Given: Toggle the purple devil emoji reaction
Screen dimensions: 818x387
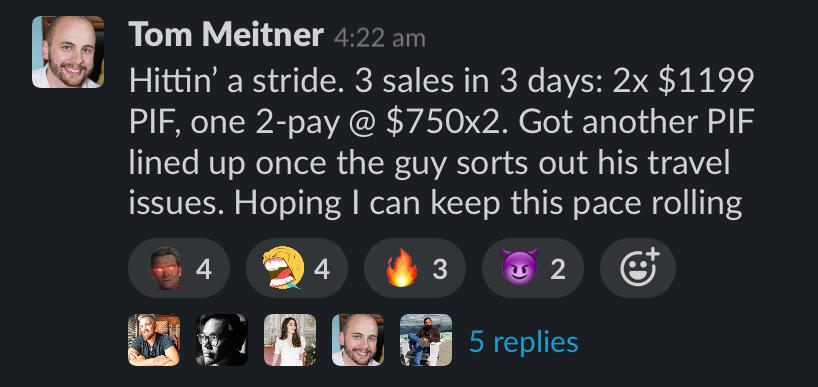Looking at the screenshot, I should (x=533, y=269).
